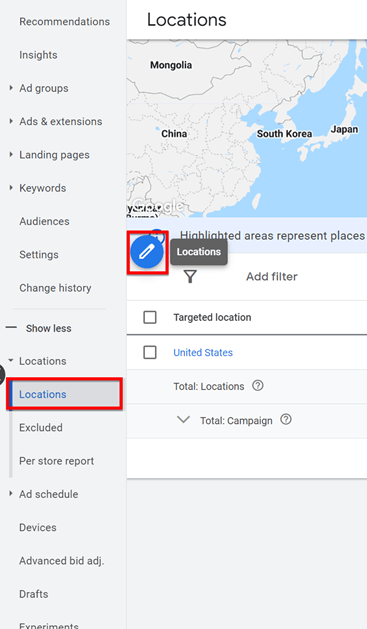Open campaign Settings

pyautogui.click(x=39, y=255)
